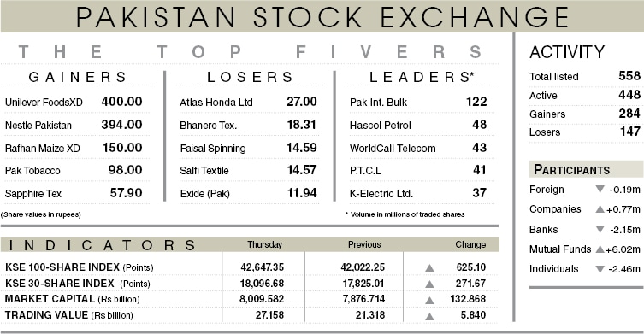
Task: Select the Losers column heading
Action: 250,77
